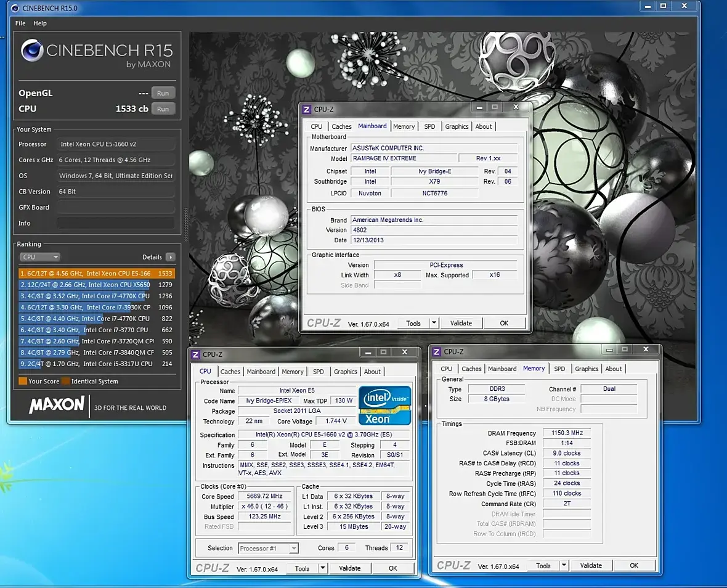Viewport: 727px width, 588px height.
Task: Click the Cinebench app icon in title bar
Action: (x=15, y=8)
